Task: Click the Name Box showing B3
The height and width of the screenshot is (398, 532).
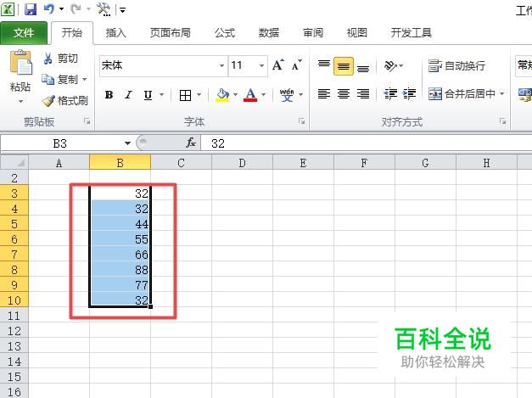Action: coord(60,143)
